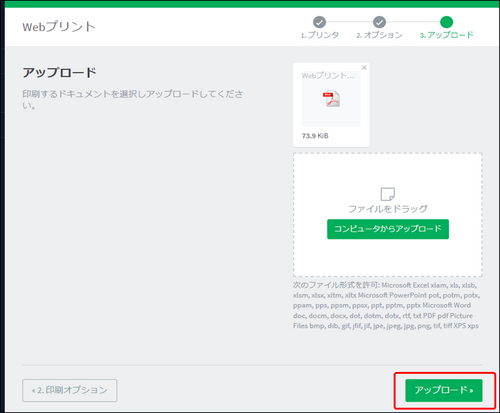Viewport: 500px width, 413px height.
Task: Click the 73.9 KiB file size label
Action: (315, 136)
